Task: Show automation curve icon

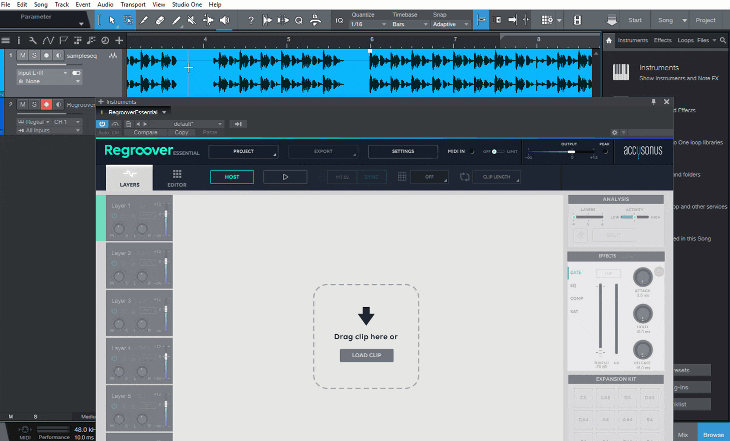Action: tap(48, 41)
